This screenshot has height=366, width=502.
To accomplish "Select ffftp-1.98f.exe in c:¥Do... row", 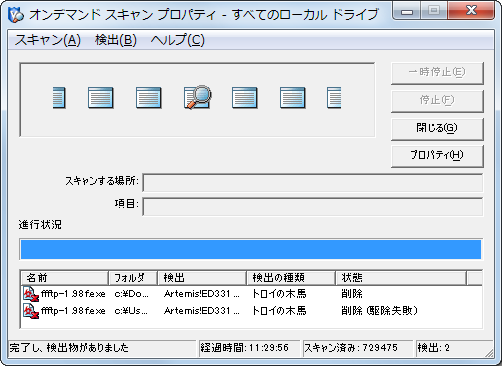I will pos(73,294).
